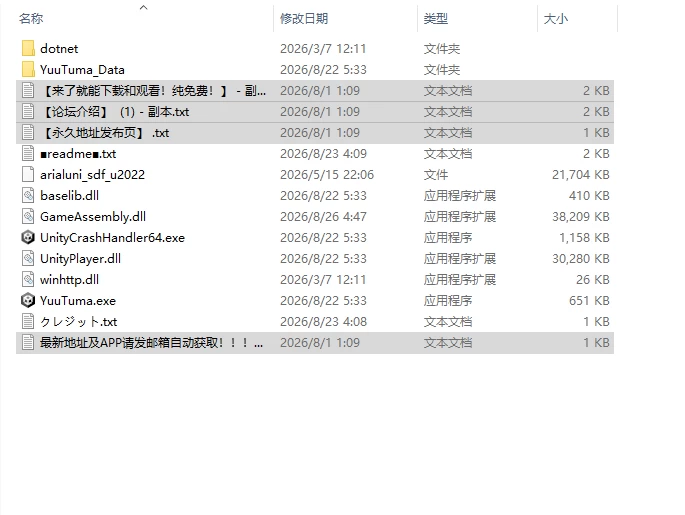Click the size value 651 KB
The image size is (685, 515).
(589, 301)
